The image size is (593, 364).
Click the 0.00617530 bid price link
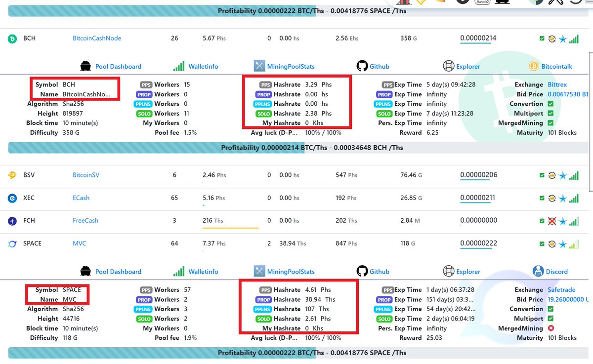(x=568, y=94)
